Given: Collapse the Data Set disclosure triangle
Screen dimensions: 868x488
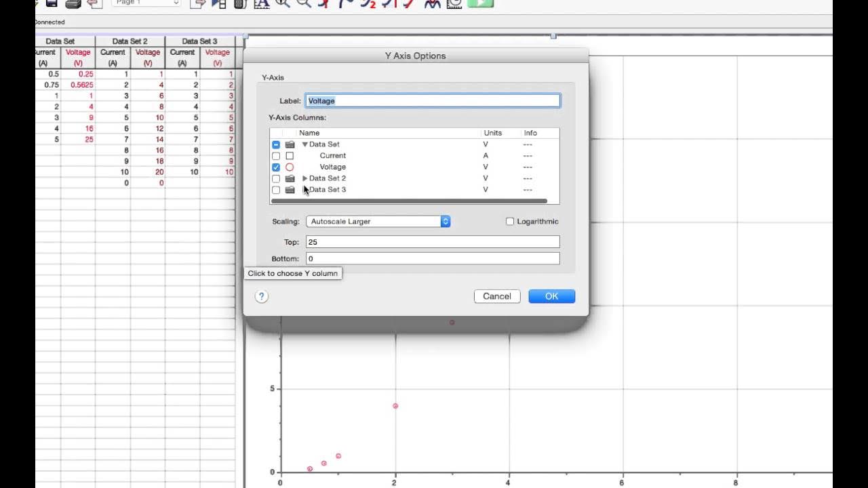Looking at the screenshot, I should coord(305,144).
